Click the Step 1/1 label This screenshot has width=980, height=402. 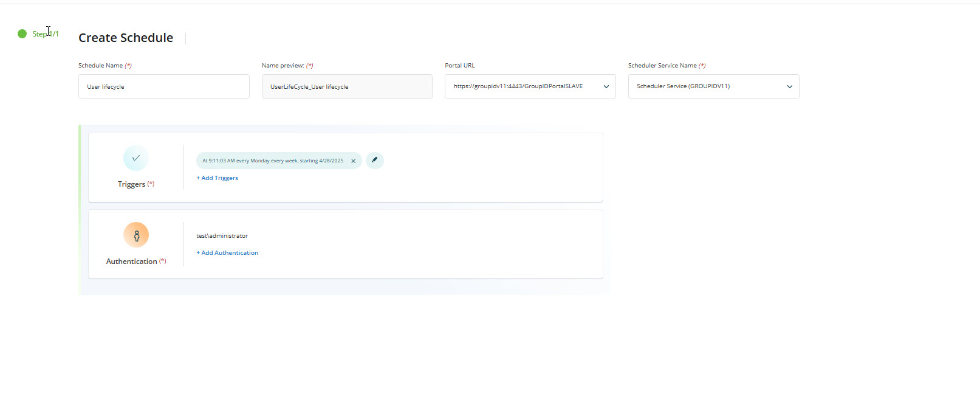[x=46, y=33]
